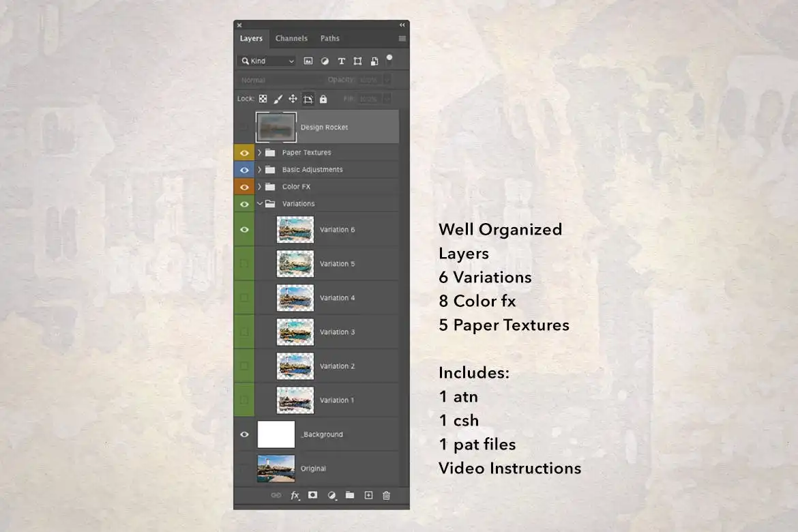This screenshot has width=798, height=532.
Task: Click the Lock all padlock icon
Action: click(x=323, y=99)
